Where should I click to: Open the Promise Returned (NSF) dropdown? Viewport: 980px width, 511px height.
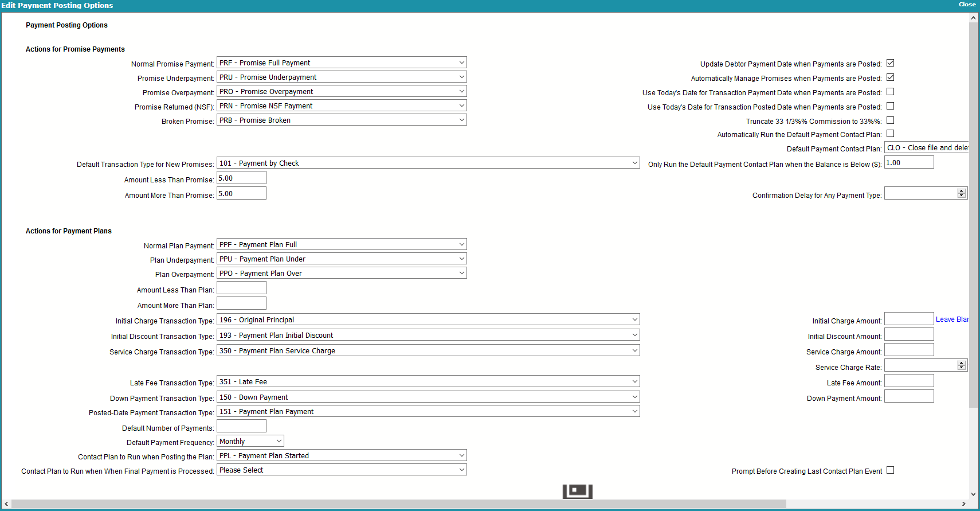coord(342,106)
